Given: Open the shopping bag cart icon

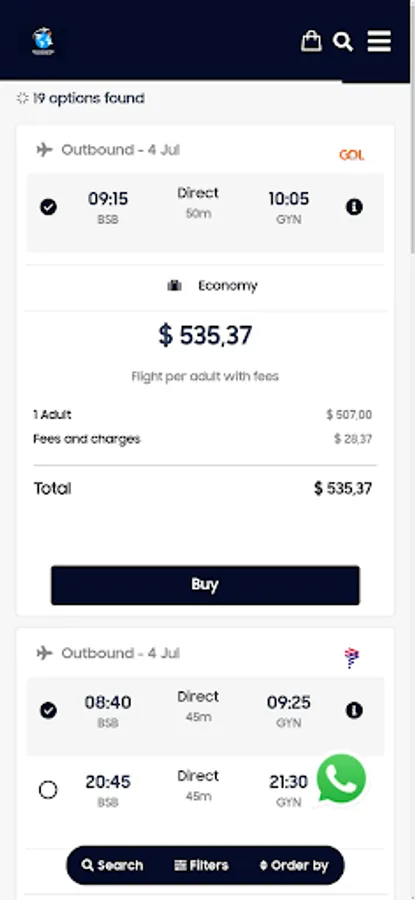Looking at the screenshot, I should (311, 41).
